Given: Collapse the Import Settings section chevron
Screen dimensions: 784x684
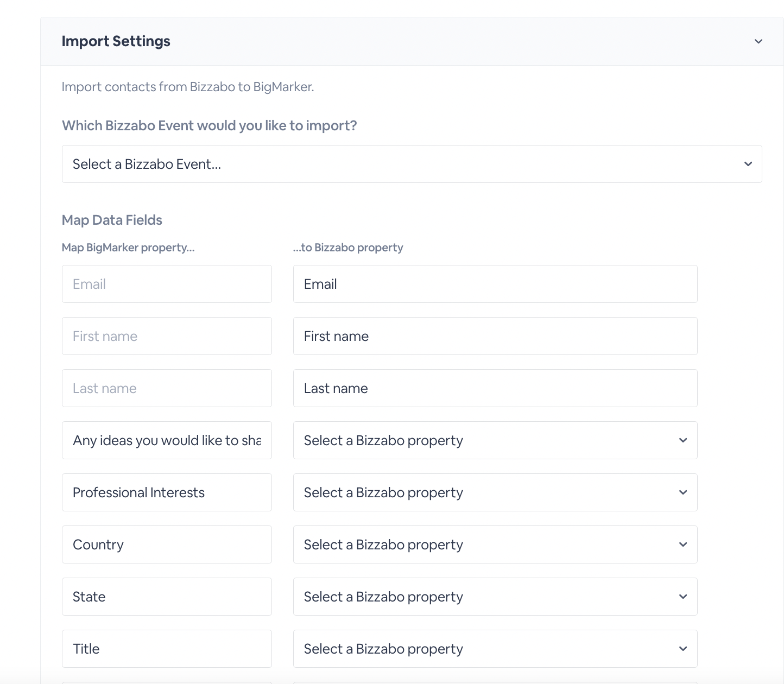Looking at the screenshot, I should click(758, 41).
